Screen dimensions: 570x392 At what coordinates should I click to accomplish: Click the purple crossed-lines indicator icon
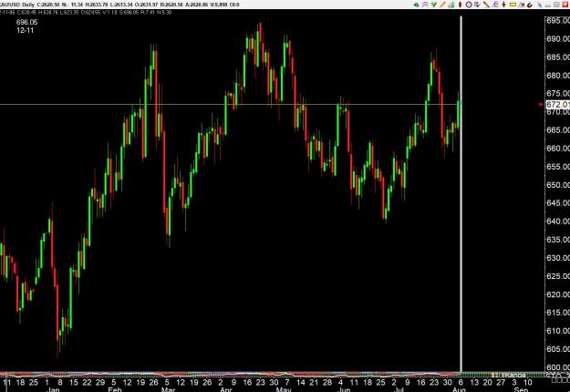(x=425, y=5)
